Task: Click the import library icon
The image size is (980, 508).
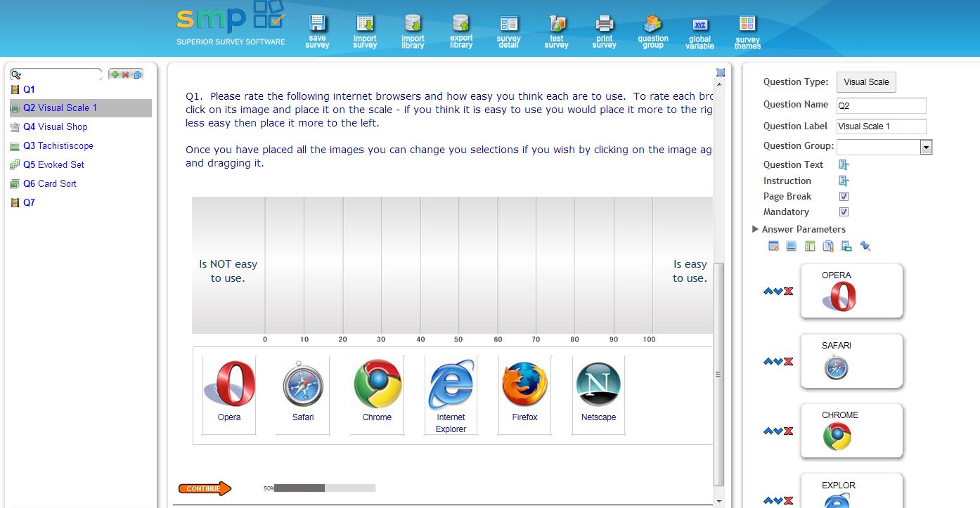Action: point(413,32)
